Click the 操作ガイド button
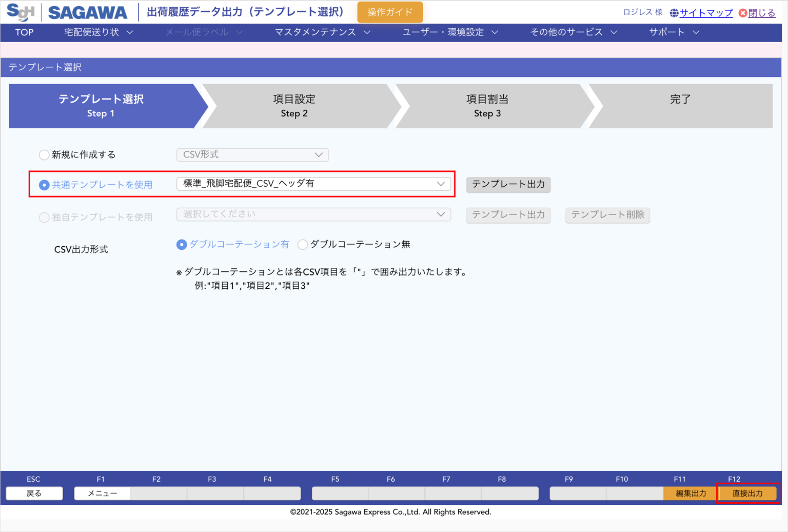788x532 pixels. click(389, 11)
